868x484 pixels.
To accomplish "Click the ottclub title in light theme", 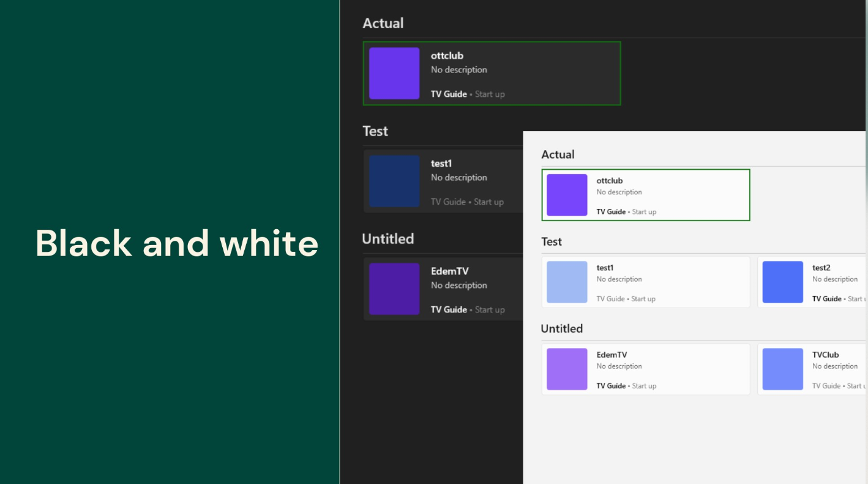I will pyautogui.click(x=610, y=181).
